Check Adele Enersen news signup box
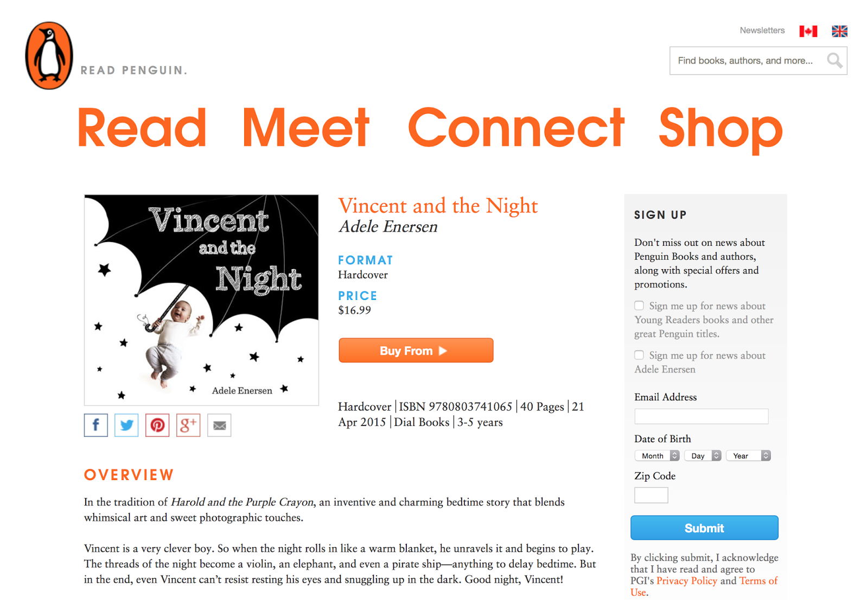Viewport: 868px width, 600px height. pos(639,355)
